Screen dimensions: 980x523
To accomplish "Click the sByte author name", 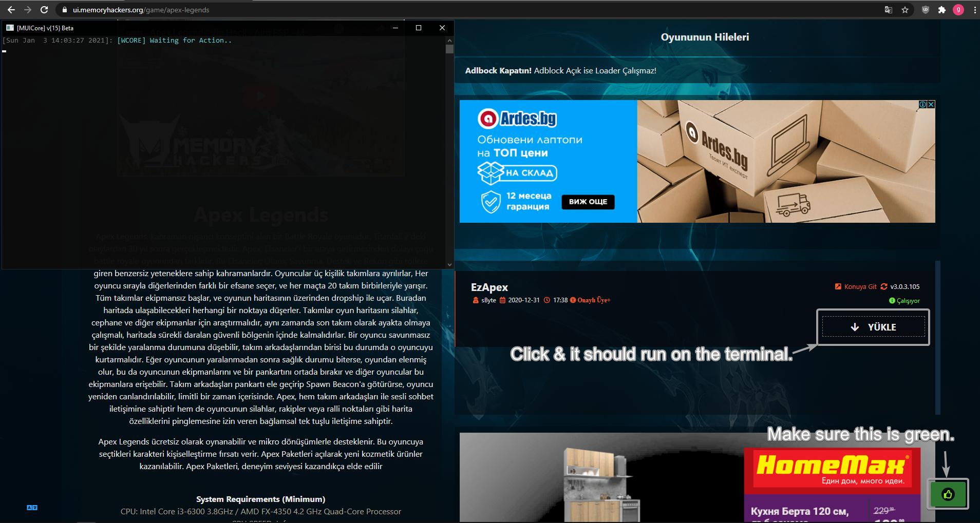I will [488, 300].
